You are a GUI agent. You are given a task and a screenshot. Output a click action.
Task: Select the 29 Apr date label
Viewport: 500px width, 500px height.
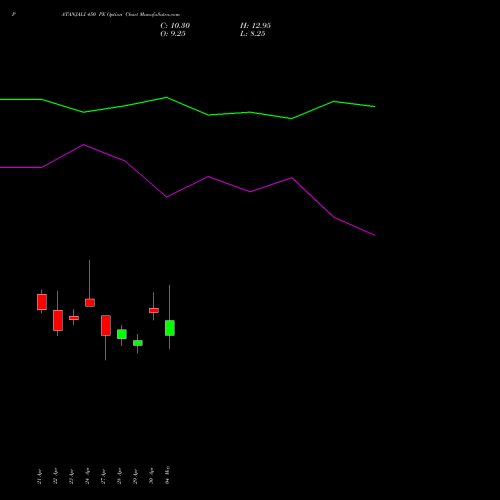tap(135, 477)
